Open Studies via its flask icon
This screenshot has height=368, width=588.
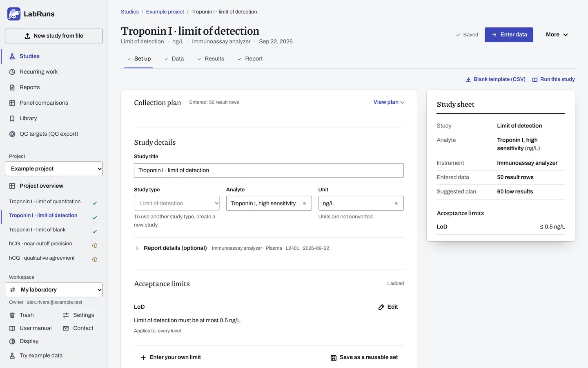tap(12, 56)
